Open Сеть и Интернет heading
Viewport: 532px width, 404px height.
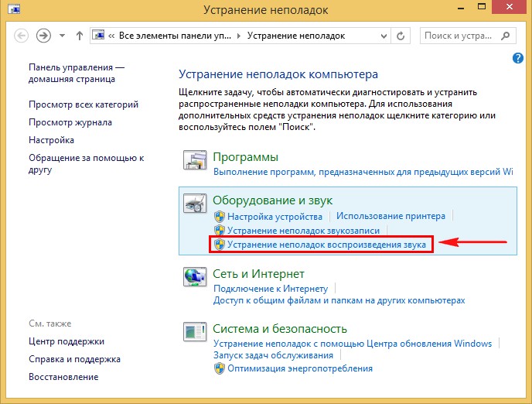258,274
